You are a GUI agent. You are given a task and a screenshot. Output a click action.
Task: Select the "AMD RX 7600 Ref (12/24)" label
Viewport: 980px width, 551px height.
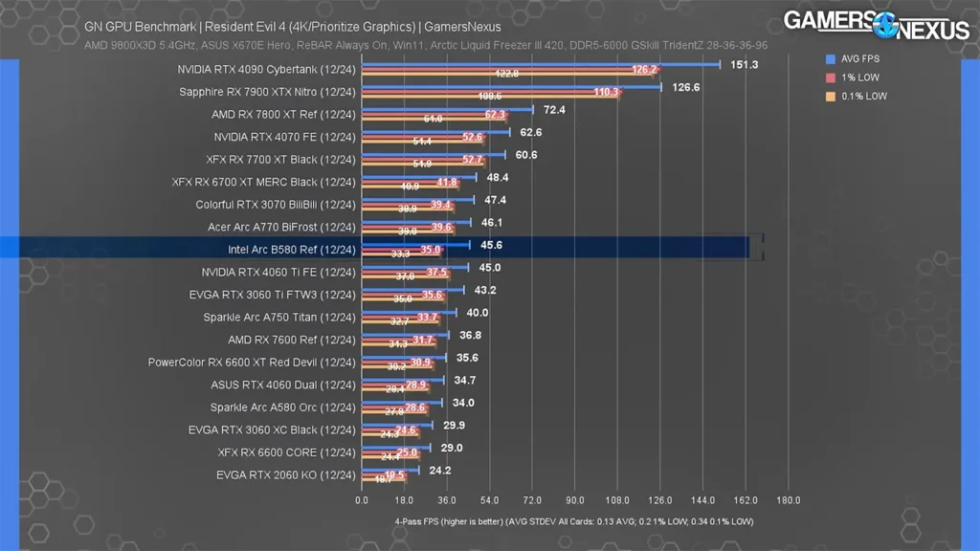click(x=292, y=340)
